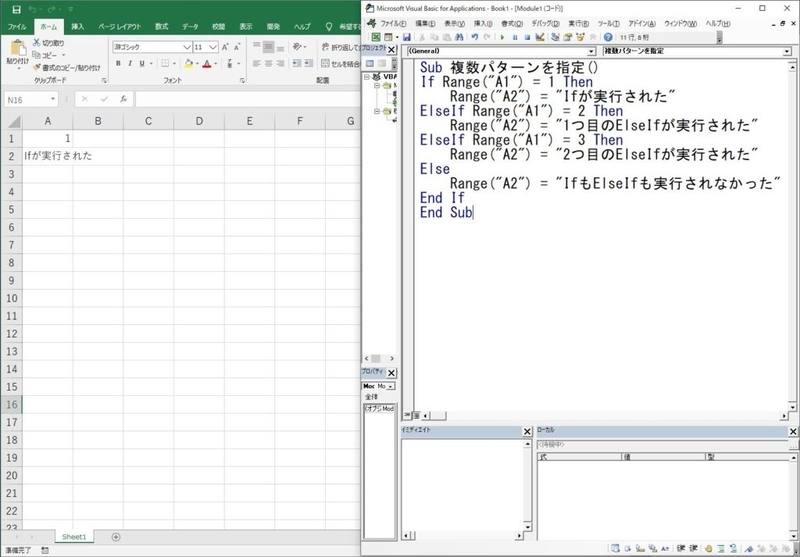Click the Merge Cells (セルを結合) icon
The height and width of the screenshot is (557, 800).
326,64
